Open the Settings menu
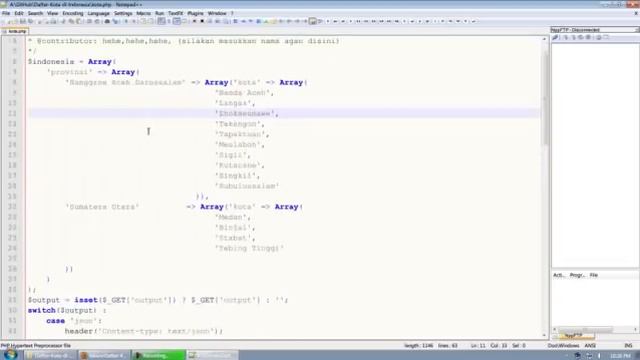The height and width of the screenshot is (360, 640). [x=123, y=13]
